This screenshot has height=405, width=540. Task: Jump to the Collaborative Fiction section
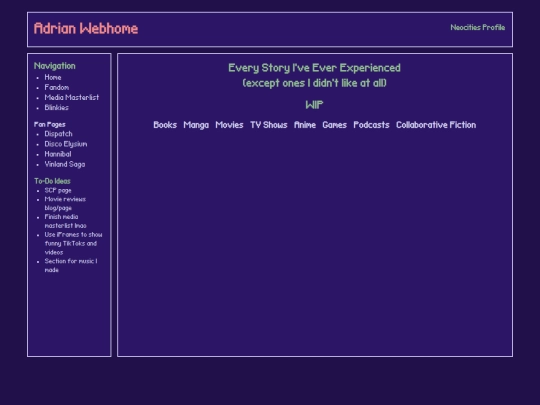point(436,125)
